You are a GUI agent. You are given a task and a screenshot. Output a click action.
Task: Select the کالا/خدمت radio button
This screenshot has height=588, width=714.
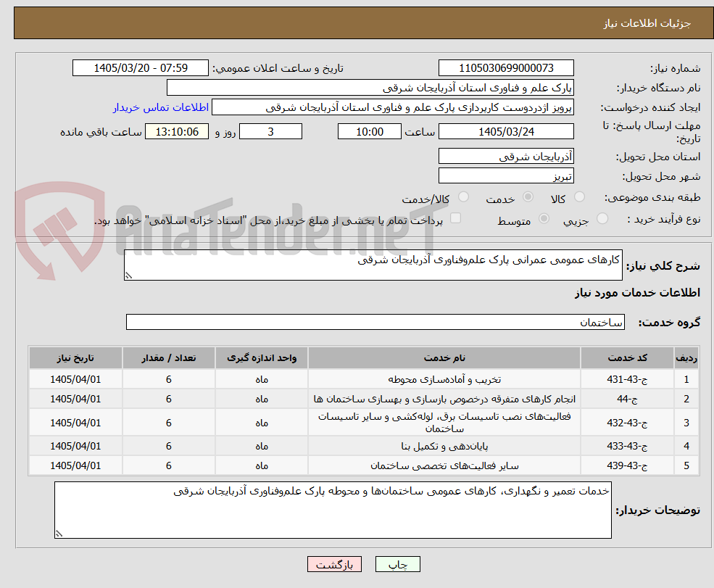(x=463, y=196)
